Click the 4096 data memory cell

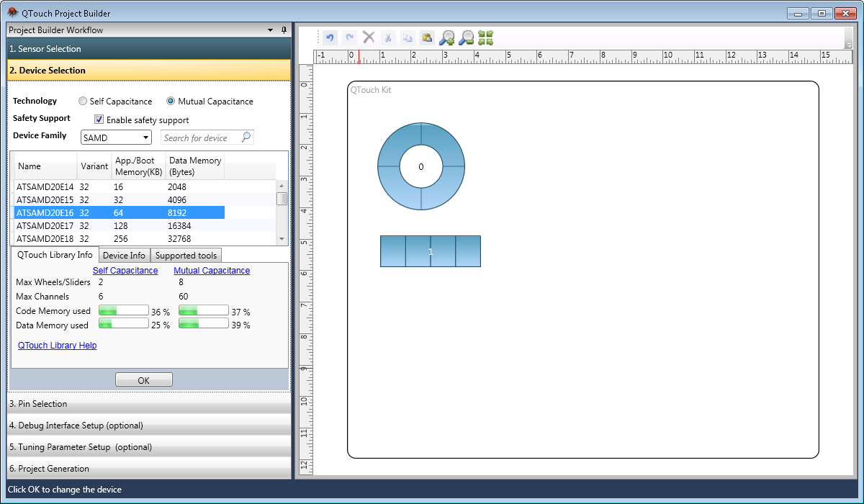tap(177, 200)
